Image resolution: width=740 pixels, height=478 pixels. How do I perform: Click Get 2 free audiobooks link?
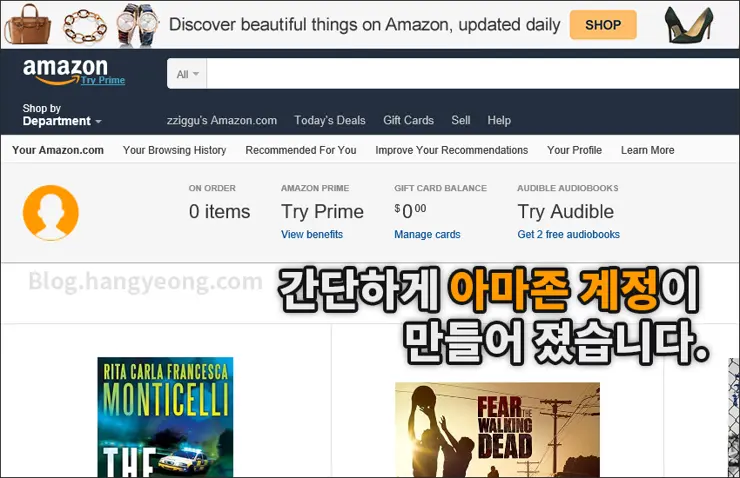point(568,234)
